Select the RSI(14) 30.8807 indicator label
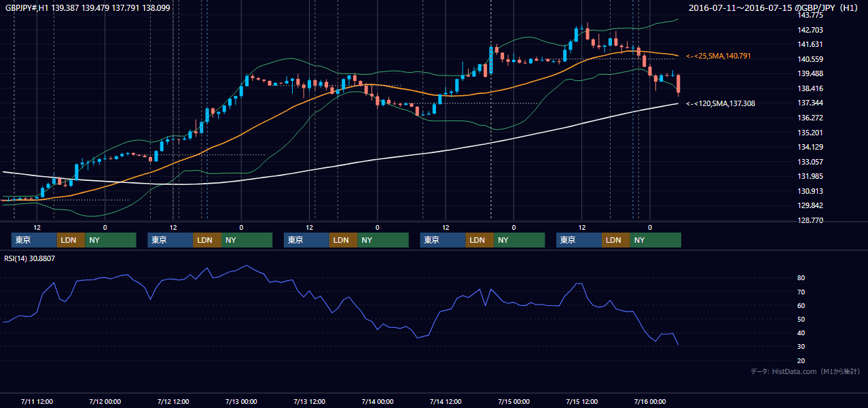This screenshot has width=868, height=408. [30, 258]
